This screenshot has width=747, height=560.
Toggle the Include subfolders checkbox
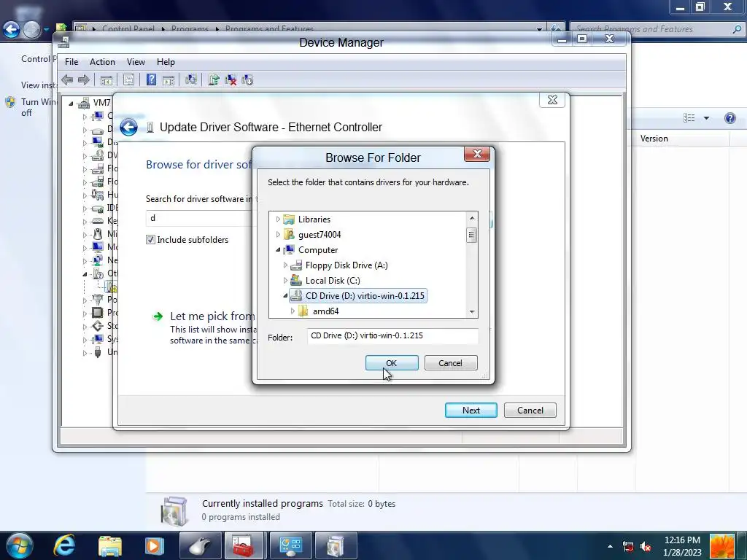tap(150, 239)
